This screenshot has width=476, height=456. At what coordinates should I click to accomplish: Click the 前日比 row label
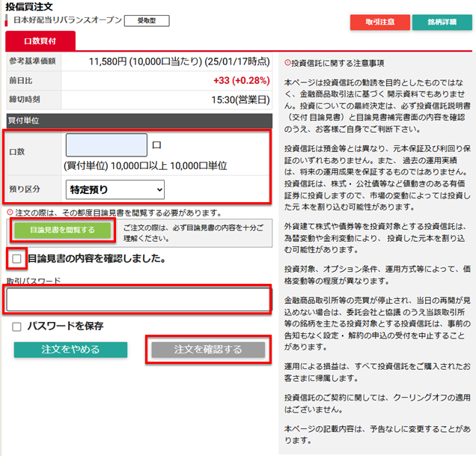pos(21,81)
